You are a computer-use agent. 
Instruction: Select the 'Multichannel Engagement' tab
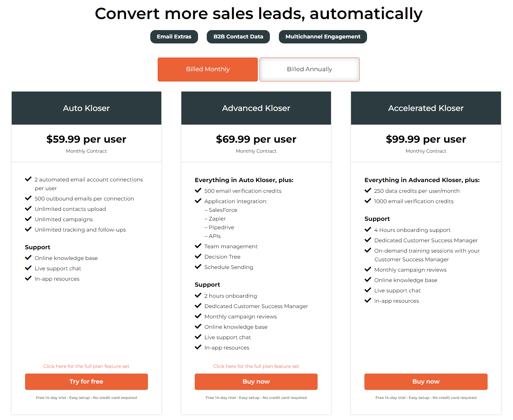323,37
